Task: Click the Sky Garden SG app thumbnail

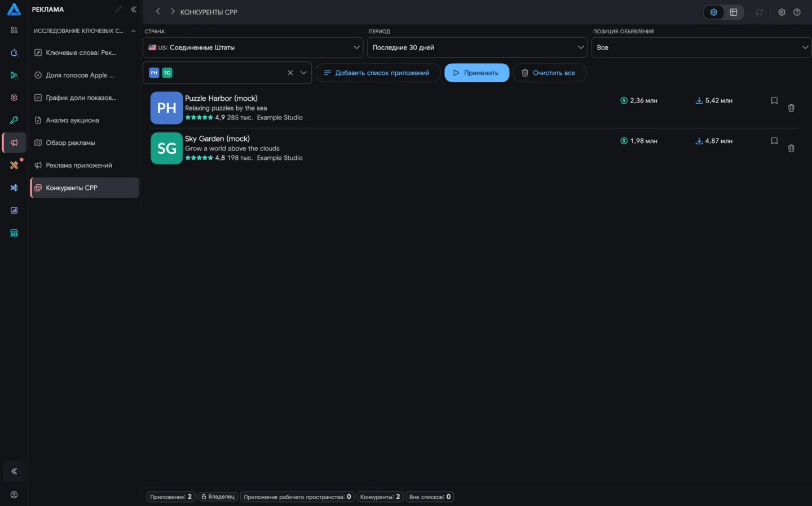Action: click(166, 148)
